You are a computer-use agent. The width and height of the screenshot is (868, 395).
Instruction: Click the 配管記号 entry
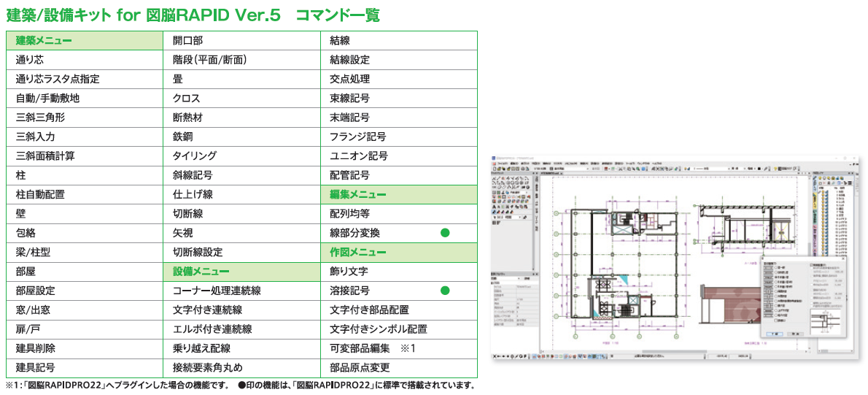coord(398,176)
